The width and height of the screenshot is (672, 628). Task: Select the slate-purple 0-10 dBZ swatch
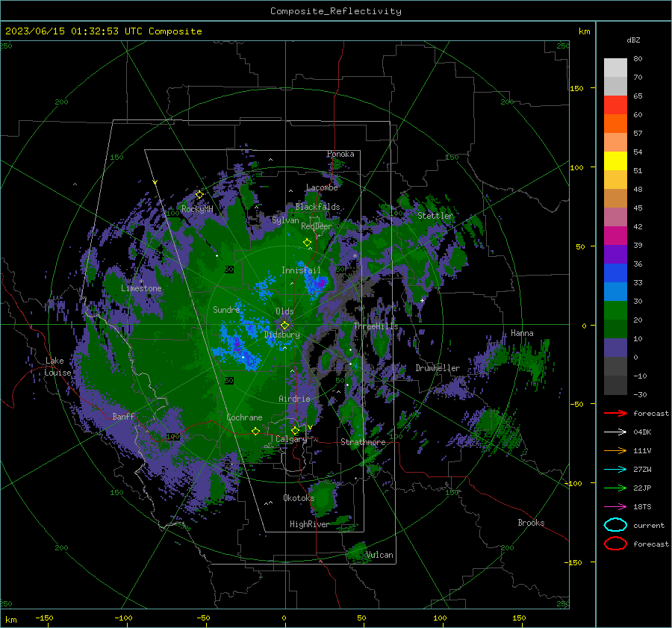(x=615, y=348)
